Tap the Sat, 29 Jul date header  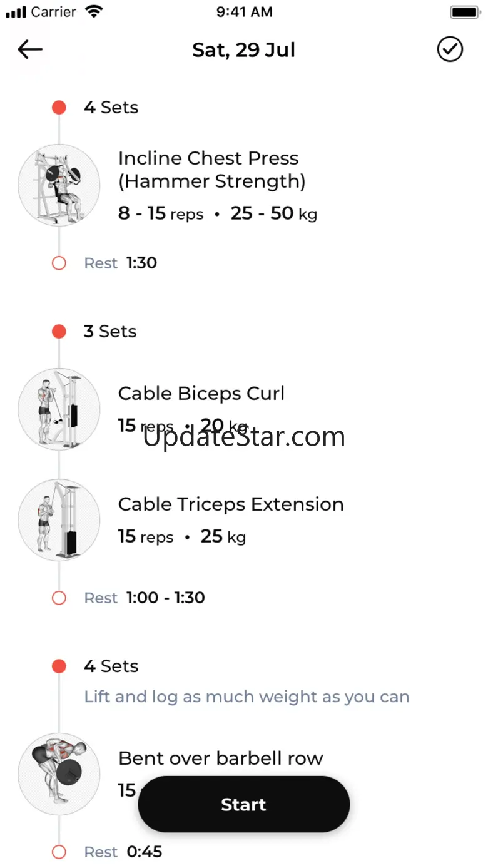(x=243, y=50)
